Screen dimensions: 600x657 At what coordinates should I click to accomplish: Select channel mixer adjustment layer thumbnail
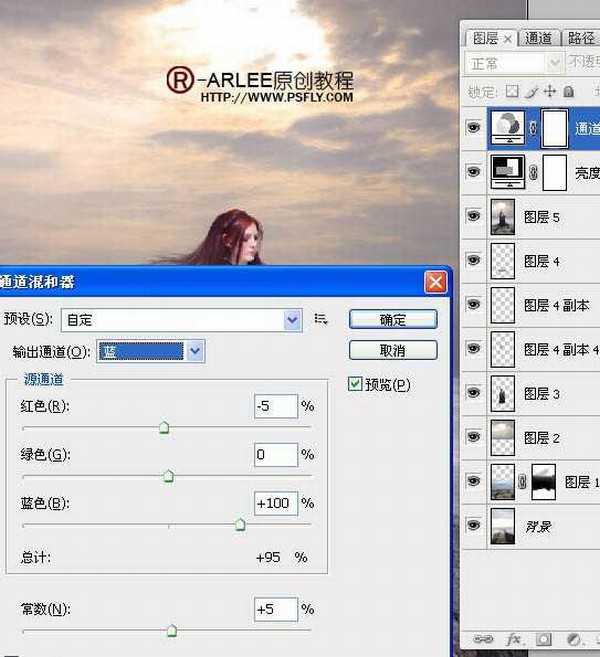pyautogui.click(x=507, y=127)
